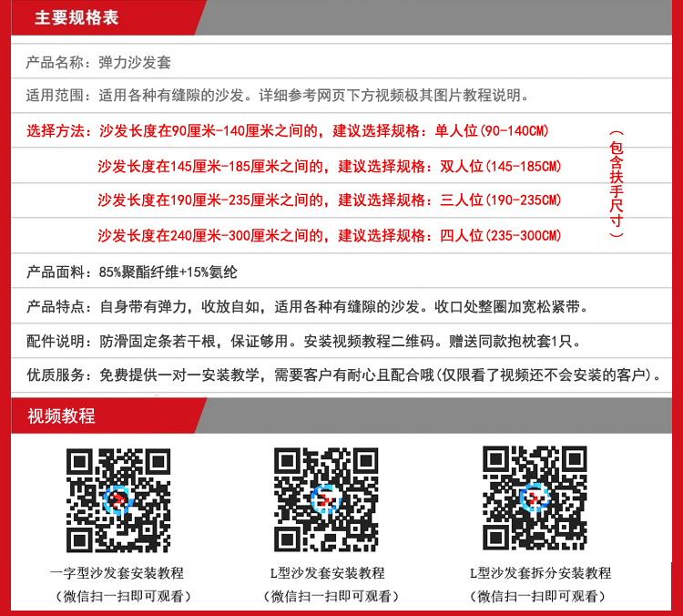Click the 四人位(235-300CM) size recommendation line

(330, 235)
